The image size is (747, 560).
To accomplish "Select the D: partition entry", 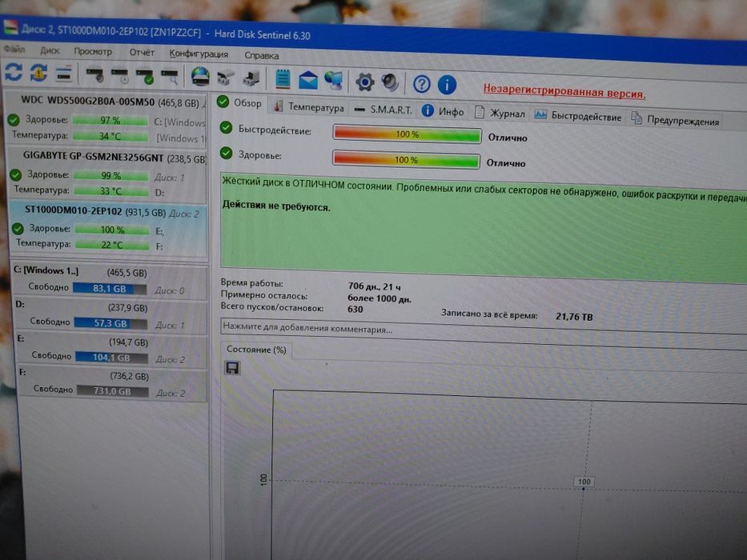I will click(111, 316).
